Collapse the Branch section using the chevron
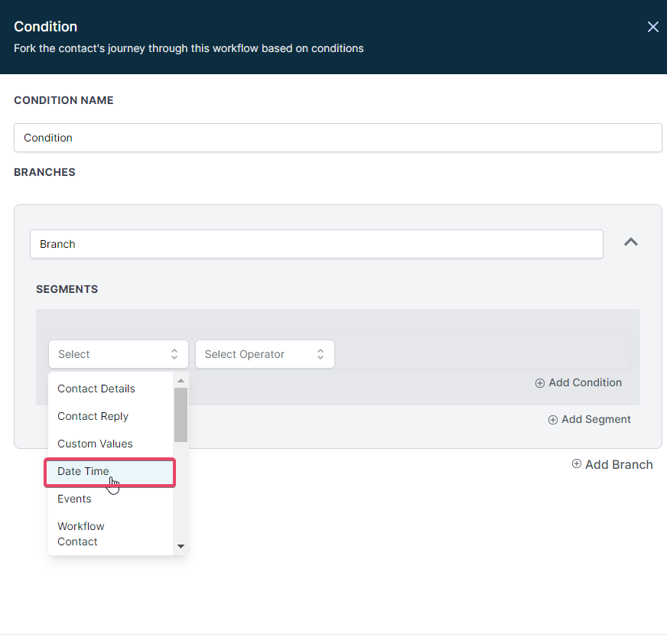This screenshot has height=644, width=667. coord(631,242)
